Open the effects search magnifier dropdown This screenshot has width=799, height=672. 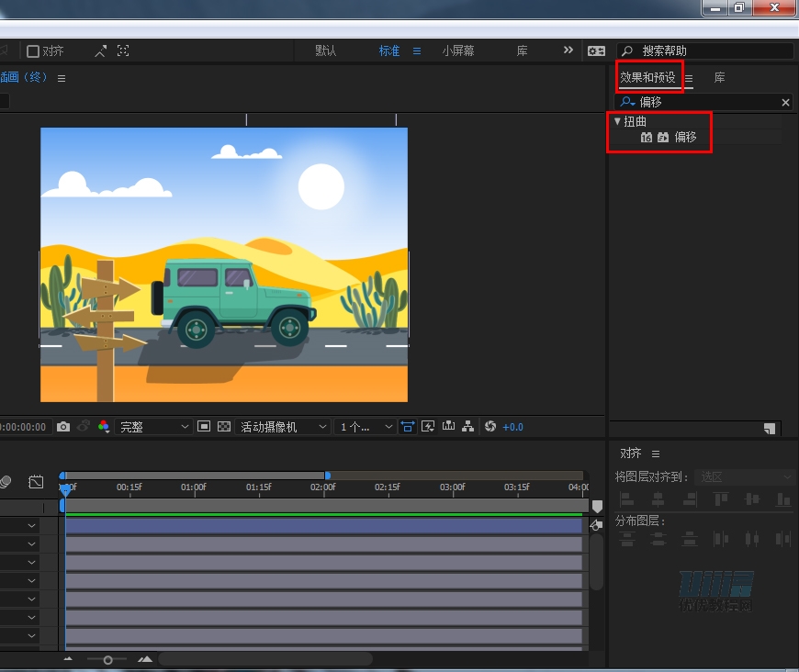coord(627,101)
